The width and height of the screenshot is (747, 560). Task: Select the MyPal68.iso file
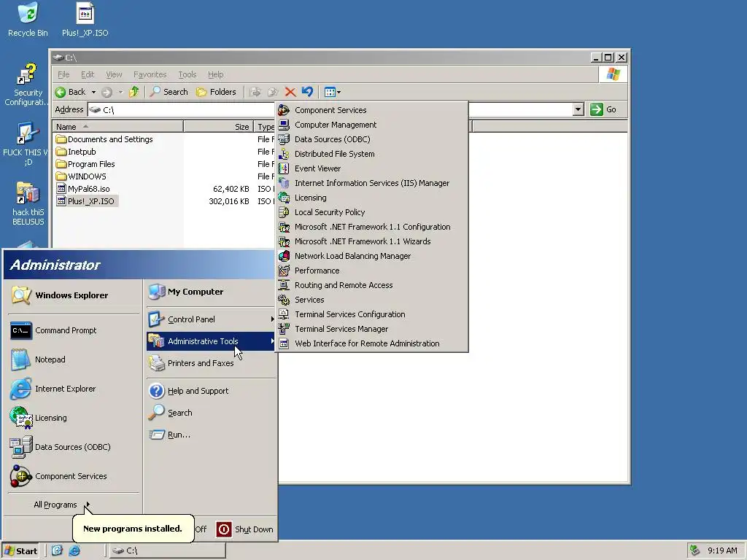point(83,189)
